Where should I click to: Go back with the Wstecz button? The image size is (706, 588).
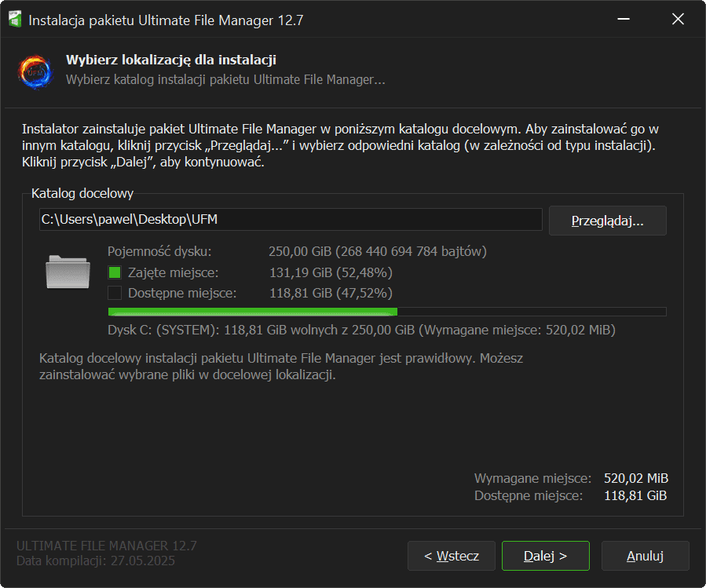tap(451, 556)
